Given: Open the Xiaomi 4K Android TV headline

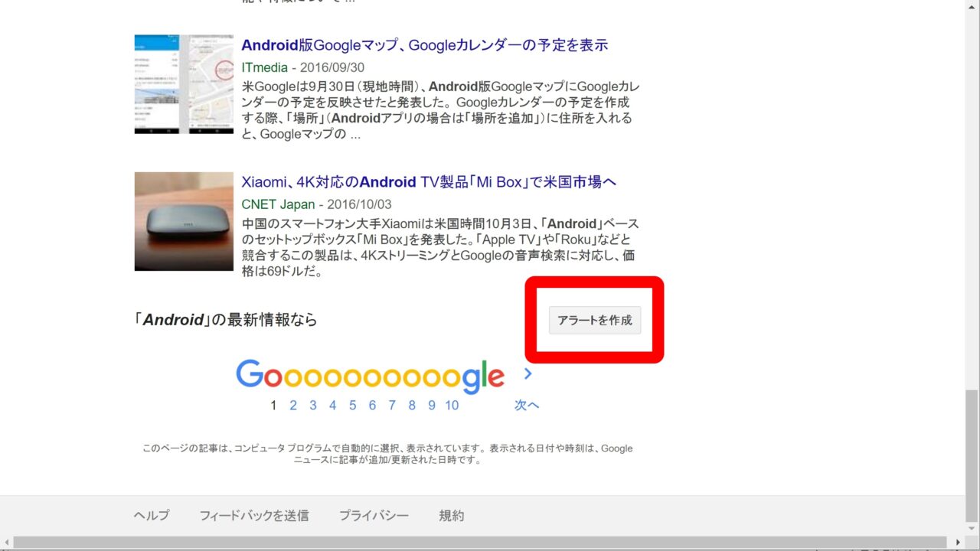Looking at the screenshot, I should [x=429, y=182].
